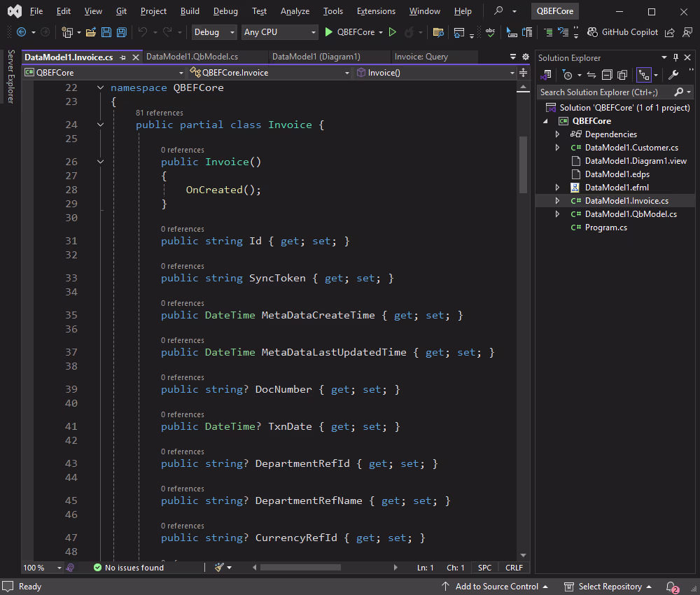Click the SPC indentation indicator in status bar
The image size is (700, 595).
(x=484, y=567)
